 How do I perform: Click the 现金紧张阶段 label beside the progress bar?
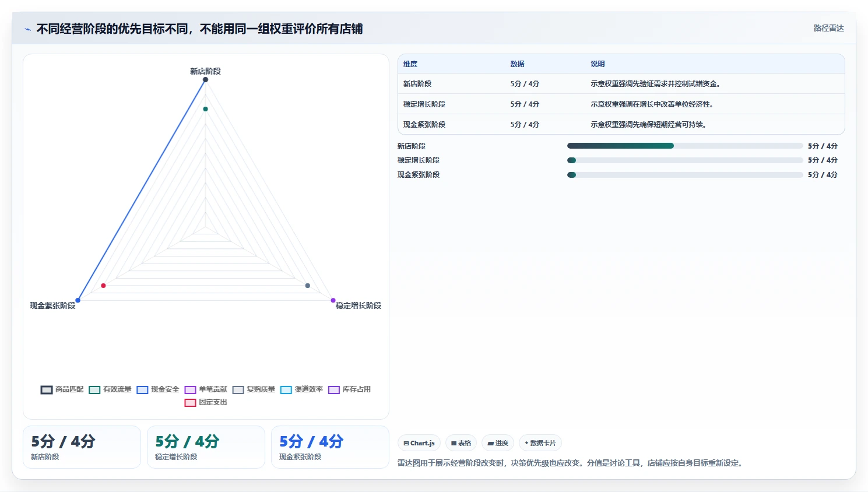tap(419, 175)
